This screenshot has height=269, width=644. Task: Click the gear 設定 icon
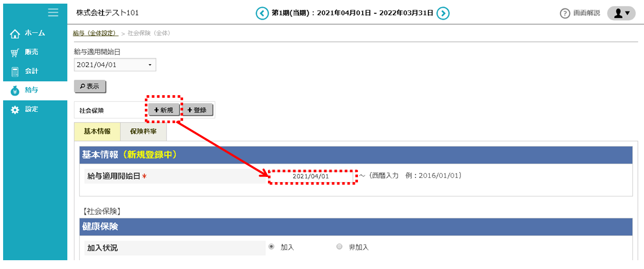[x=15, y=110]
